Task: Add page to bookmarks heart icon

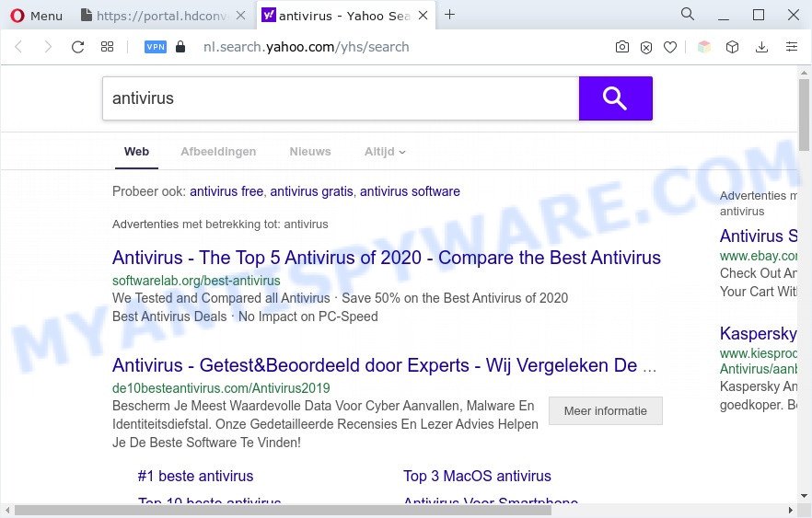Action: (x=670, y=48)
